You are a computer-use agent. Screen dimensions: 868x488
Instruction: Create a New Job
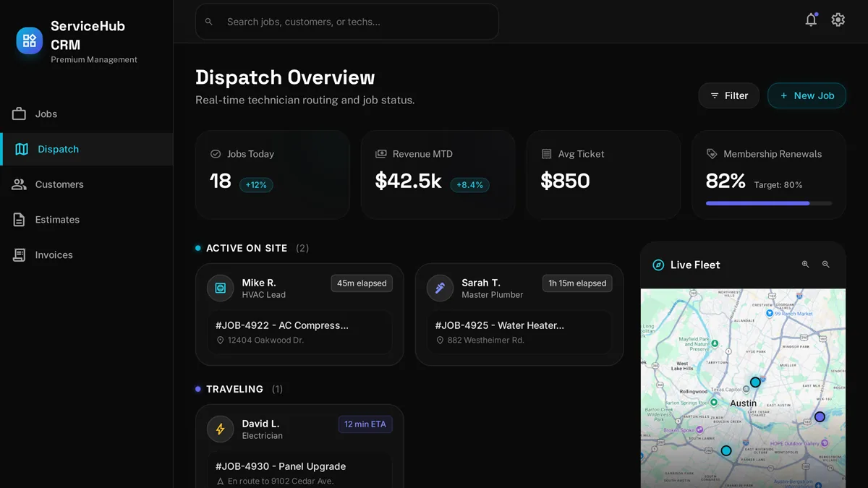tap(807, 95)
